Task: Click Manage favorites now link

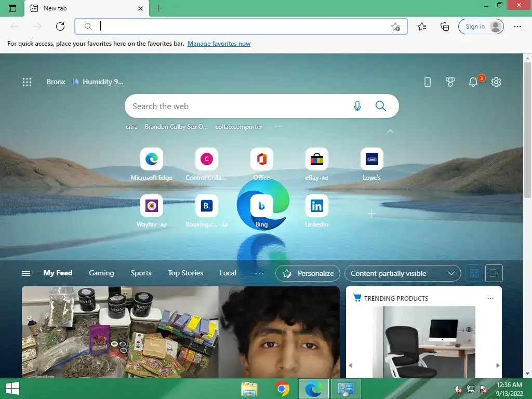Action: coord(219,44)
